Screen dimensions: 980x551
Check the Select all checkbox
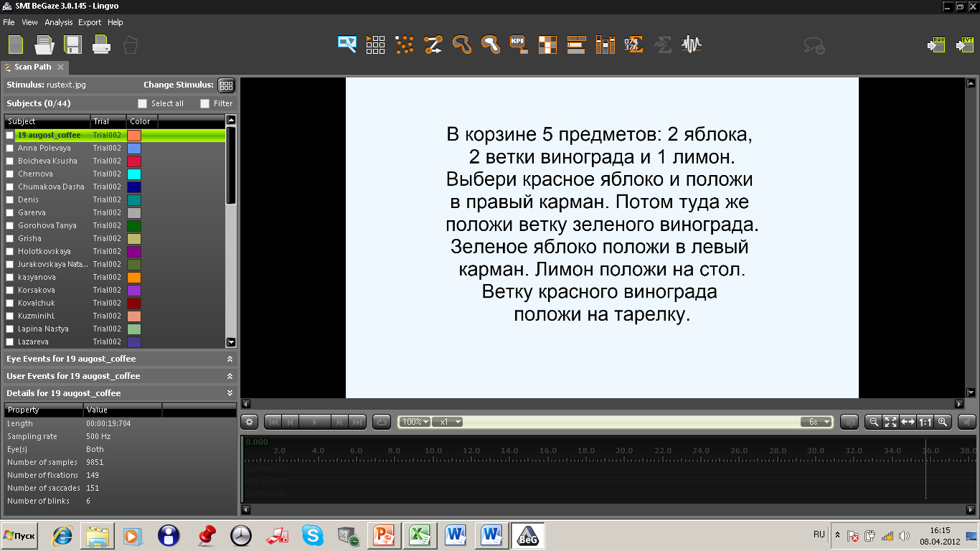tap(142, 103)
